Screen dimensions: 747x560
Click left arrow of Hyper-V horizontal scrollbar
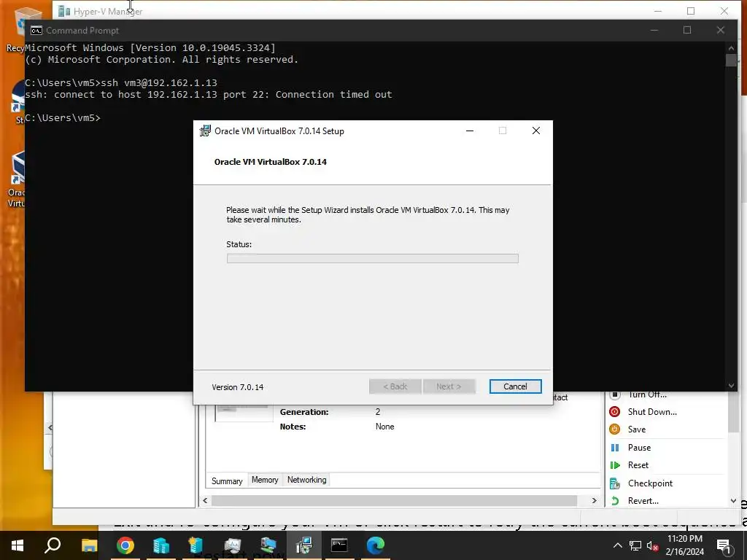click(205, 500)
